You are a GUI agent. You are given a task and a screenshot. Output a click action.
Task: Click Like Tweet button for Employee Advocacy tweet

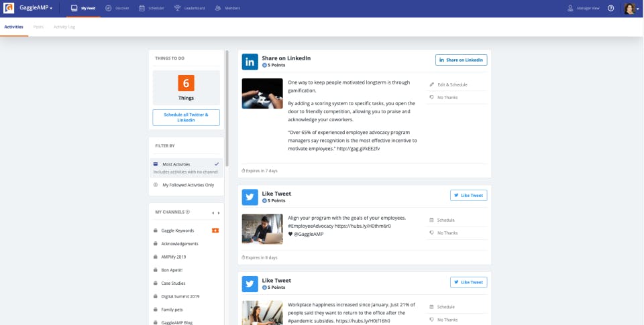pos(469,195)
